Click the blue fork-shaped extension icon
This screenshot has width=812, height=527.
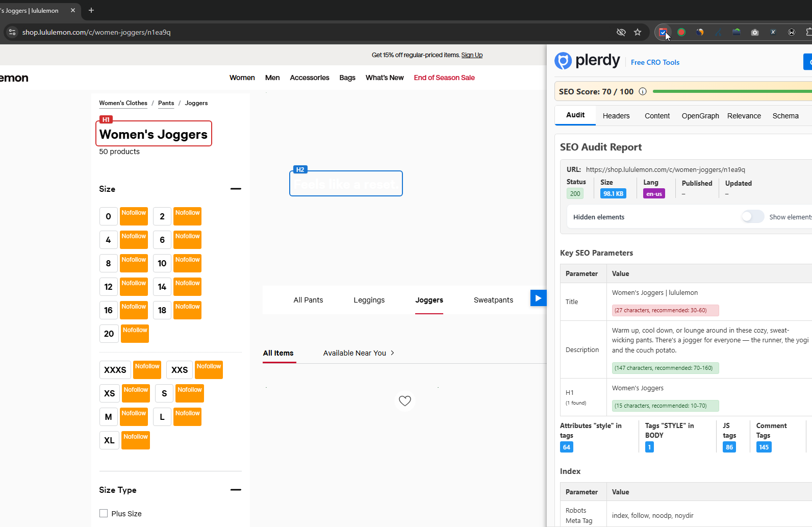(x=718, y=32)
